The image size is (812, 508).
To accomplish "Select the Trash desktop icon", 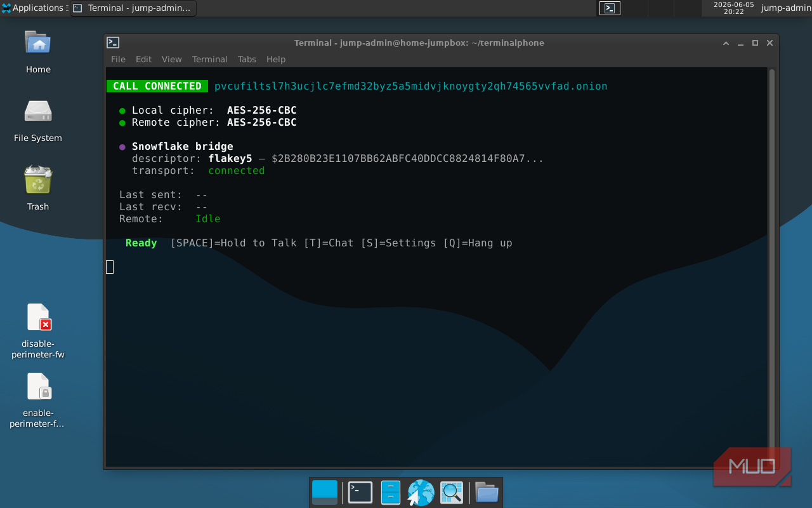I will point(38,189).
